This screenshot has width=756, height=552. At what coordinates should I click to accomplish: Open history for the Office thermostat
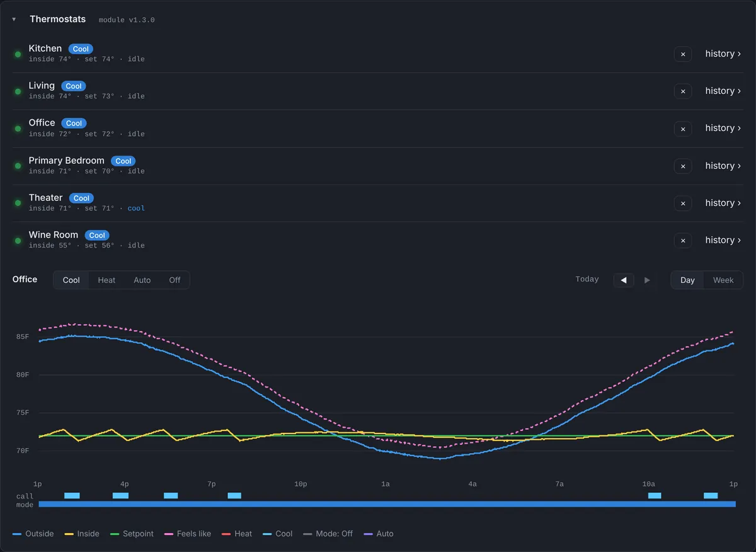point(723,128)
